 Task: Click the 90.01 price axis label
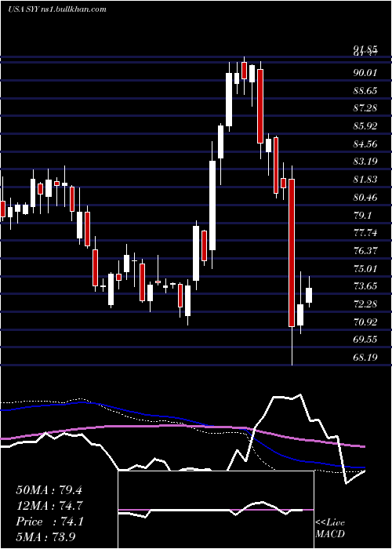(365, 72)
